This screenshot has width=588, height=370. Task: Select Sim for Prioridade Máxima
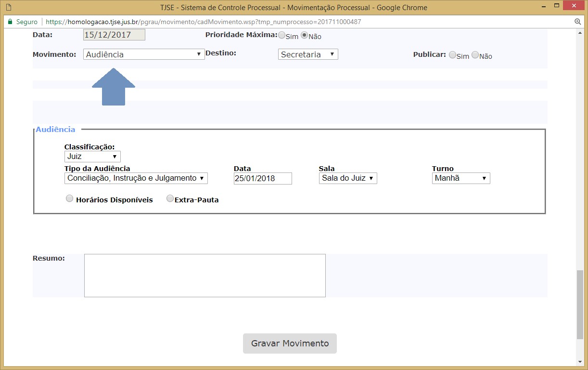(281, 35)
